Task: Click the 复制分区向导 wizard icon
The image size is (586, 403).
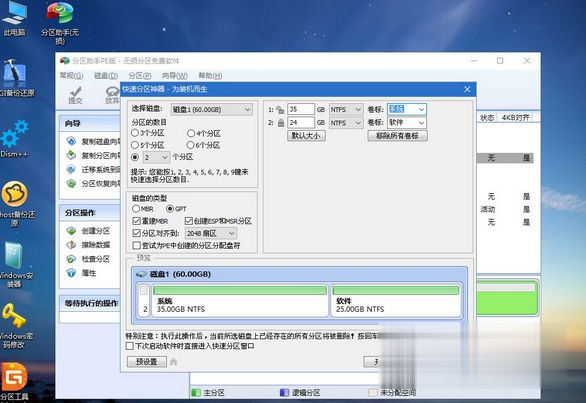Action: 71,155
